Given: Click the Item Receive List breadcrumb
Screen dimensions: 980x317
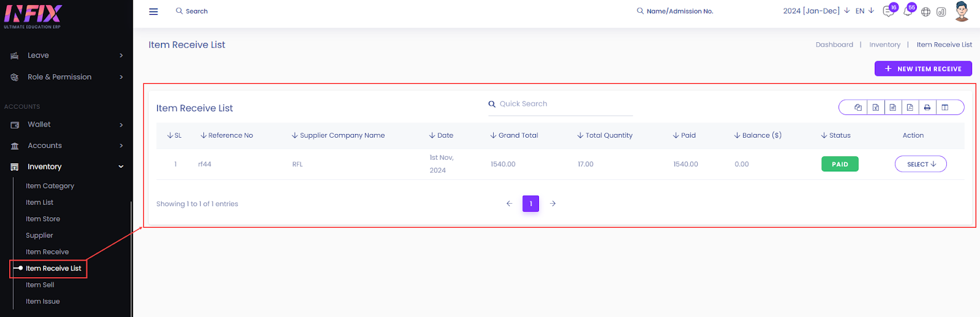Looking at the screenshot, I should coord(944,45).
